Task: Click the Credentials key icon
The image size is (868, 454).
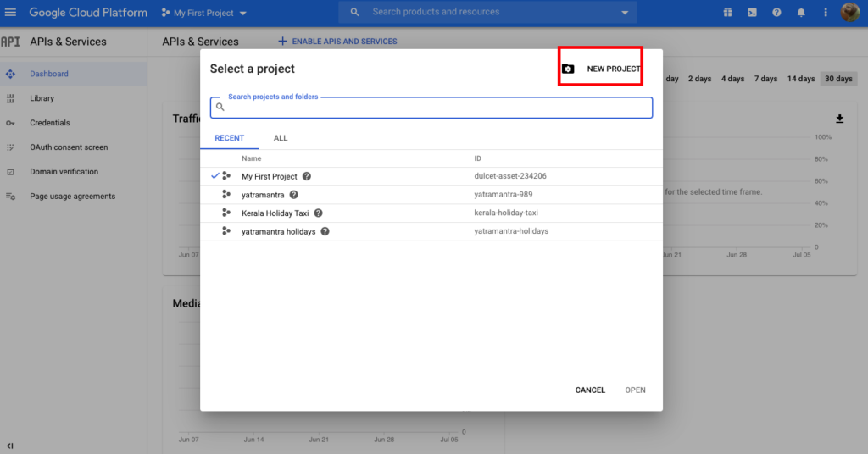Action: pos(10,123)
